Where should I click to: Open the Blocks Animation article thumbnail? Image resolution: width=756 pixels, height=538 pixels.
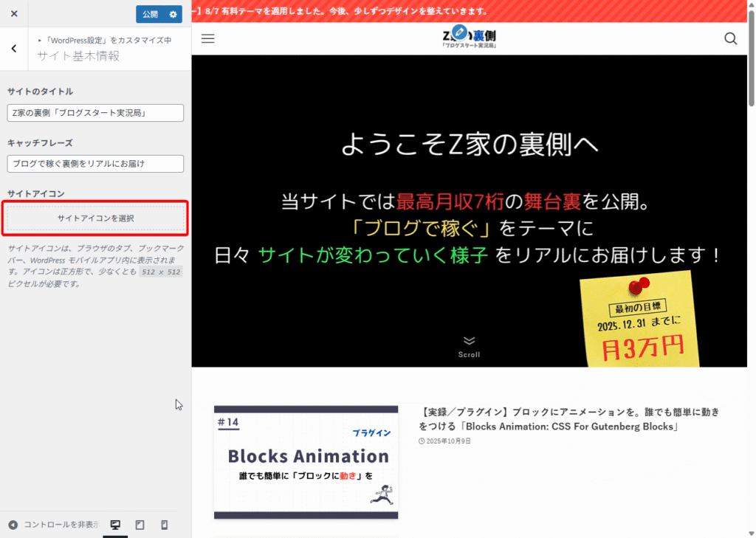(x=306, y=461)
